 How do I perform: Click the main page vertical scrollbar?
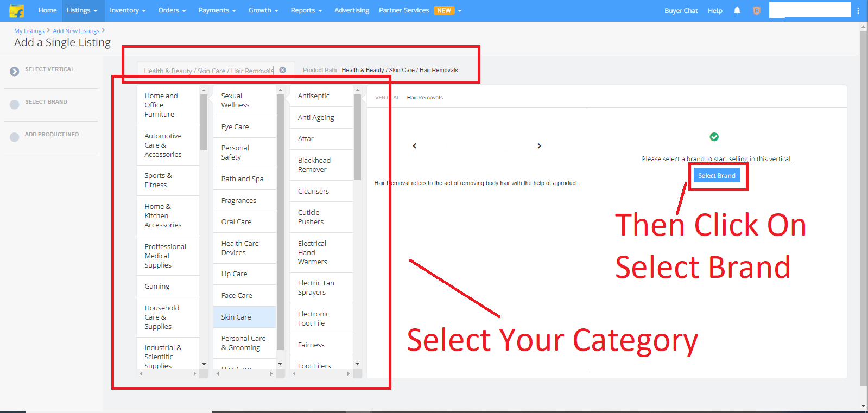click(x=864, y=209)
